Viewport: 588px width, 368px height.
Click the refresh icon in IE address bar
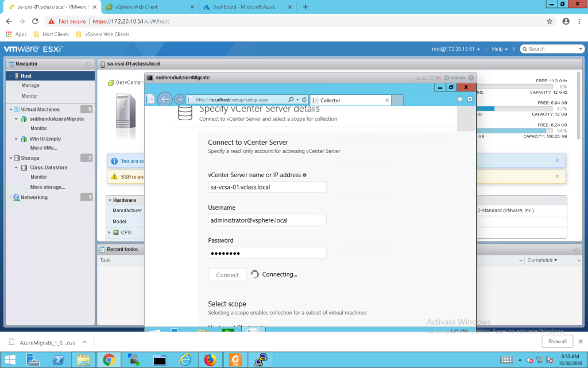point(304,99)
